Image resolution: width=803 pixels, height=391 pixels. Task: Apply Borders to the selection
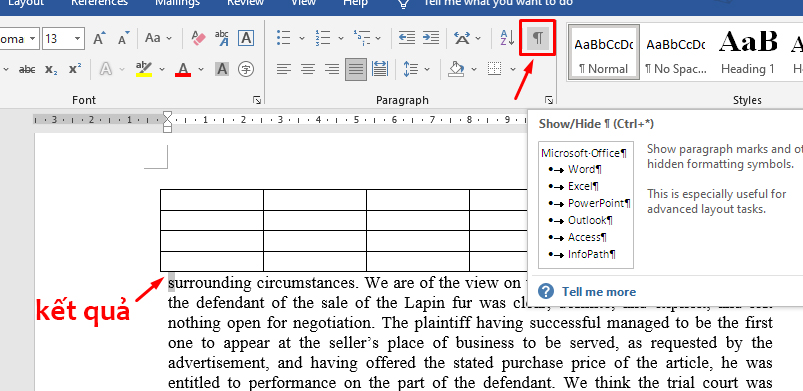pyautogui.click(x=494, y=69)
